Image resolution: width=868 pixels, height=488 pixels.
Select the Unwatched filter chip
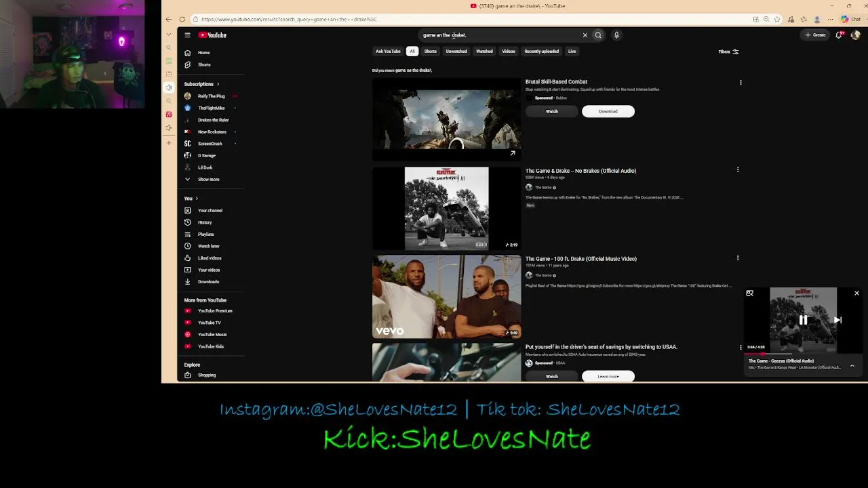click(456, 52)
